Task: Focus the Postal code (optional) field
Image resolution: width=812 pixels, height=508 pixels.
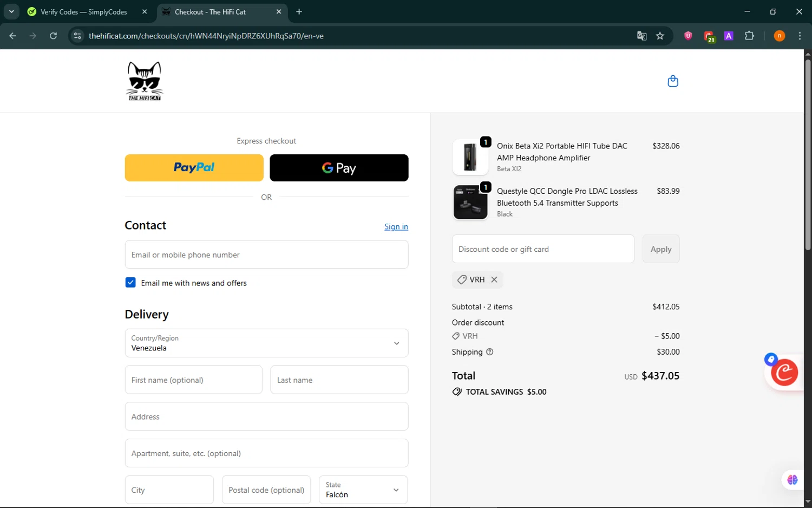Action: click(x=266, y=490)
